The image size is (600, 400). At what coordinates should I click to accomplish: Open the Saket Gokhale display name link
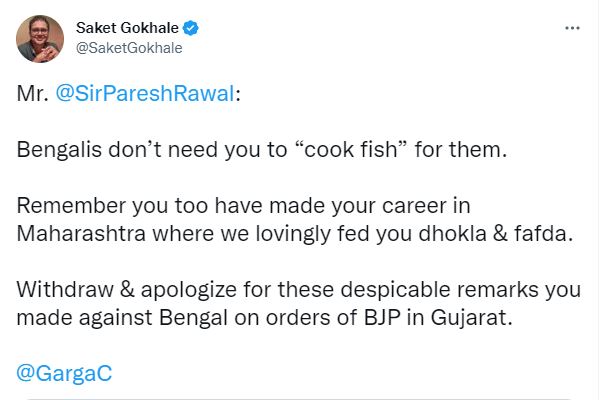pos(127,28)
